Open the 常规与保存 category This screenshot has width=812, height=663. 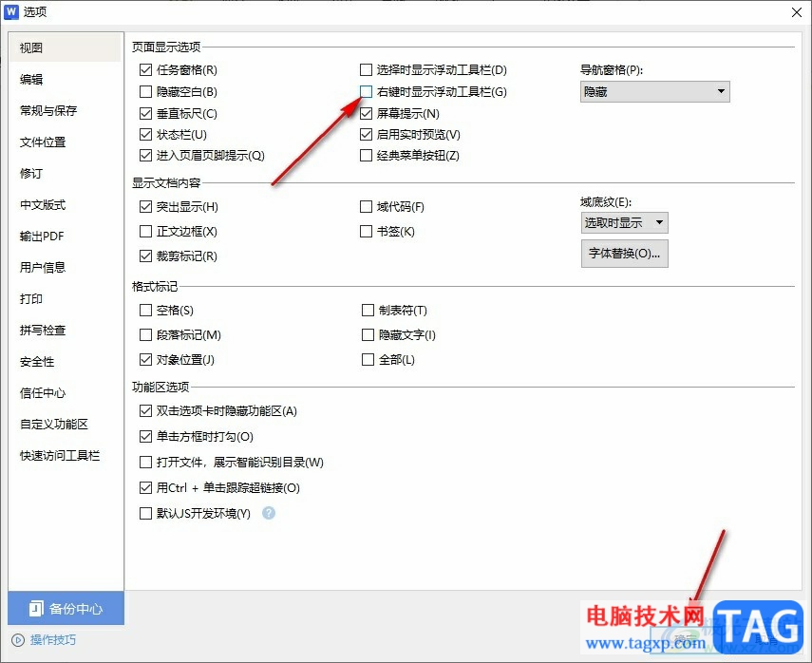[66, 110]
